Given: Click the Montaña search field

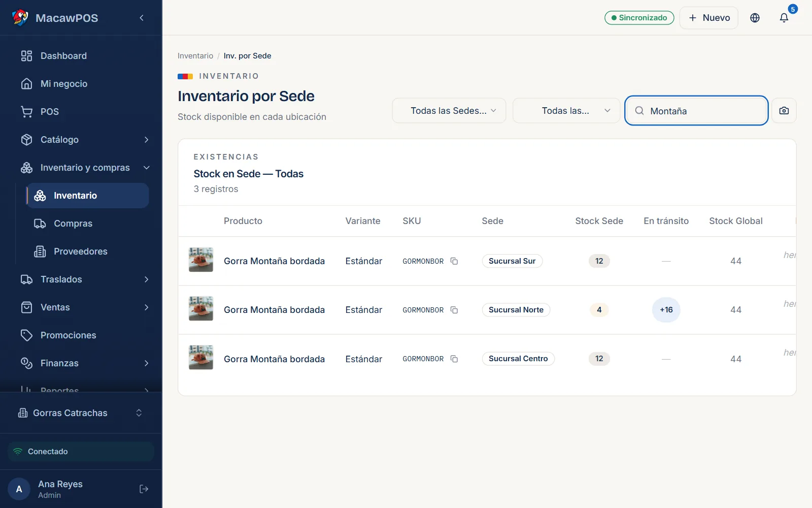Looking at the screenshot, I should 696,111.
